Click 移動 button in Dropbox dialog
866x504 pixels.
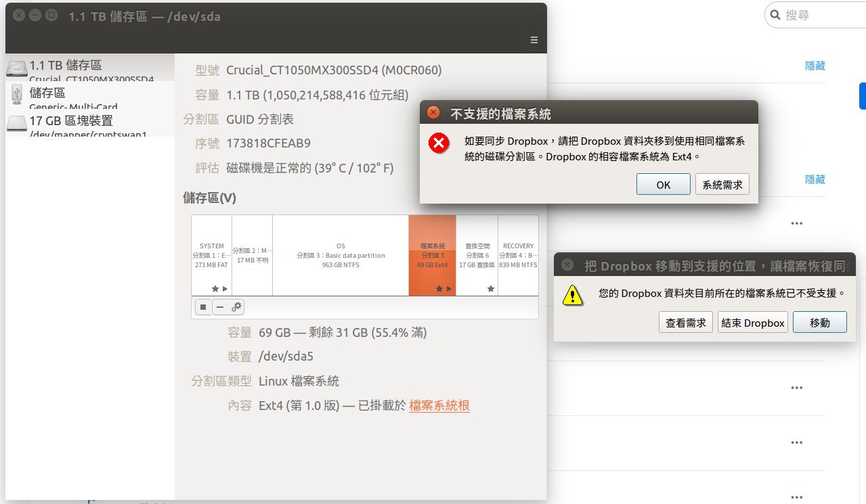(x=820, y=322)
